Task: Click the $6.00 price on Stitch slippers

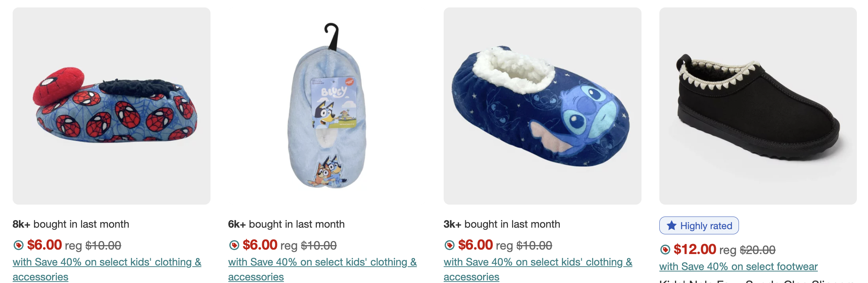Action: 475,245
